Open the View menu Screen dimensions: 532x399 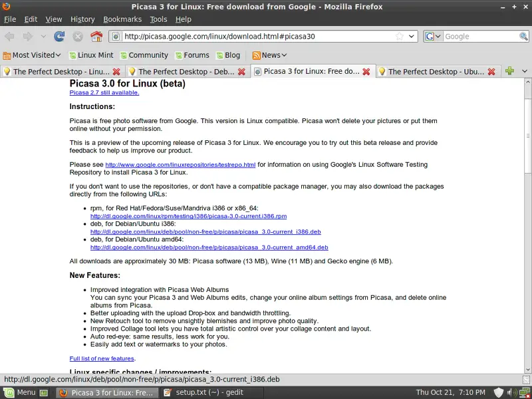54,19
